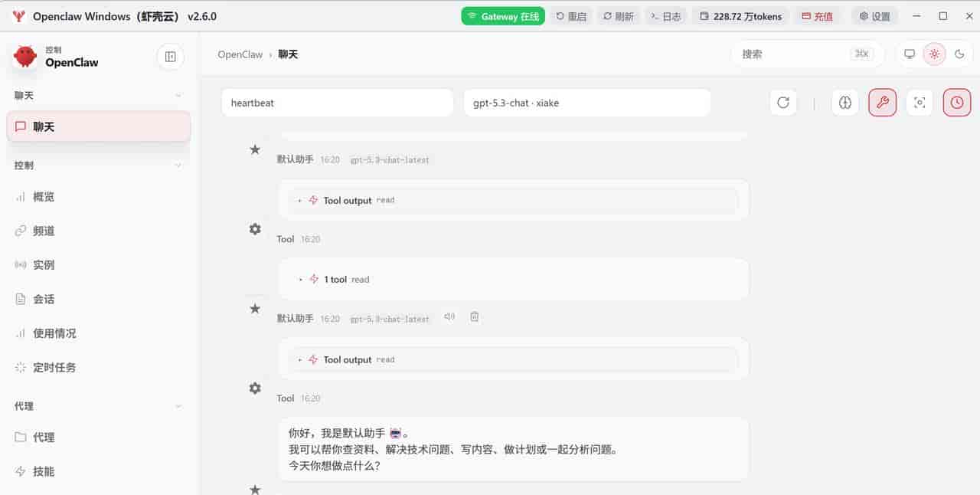Select the 聊天 chat sidebar item
Screen dimensions: 980x495
(x=98, y=126)
